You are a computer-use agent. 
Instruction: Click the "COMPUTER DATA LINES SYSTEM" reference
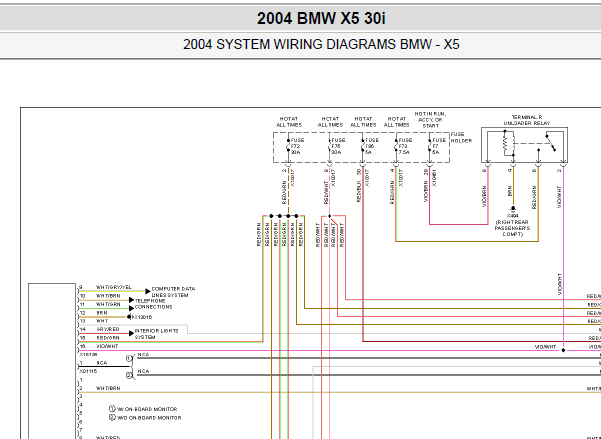pos(173,292)
